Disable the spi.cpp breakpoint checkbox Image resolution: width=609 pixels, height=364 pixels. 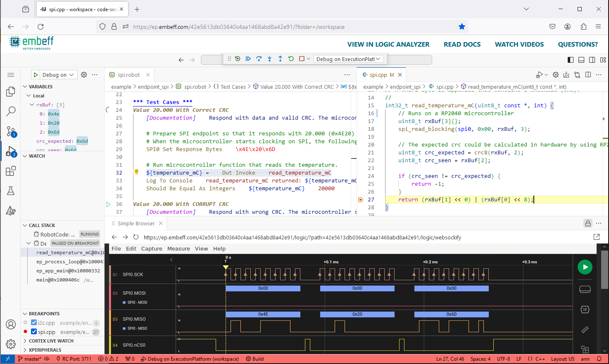[34, 331]
